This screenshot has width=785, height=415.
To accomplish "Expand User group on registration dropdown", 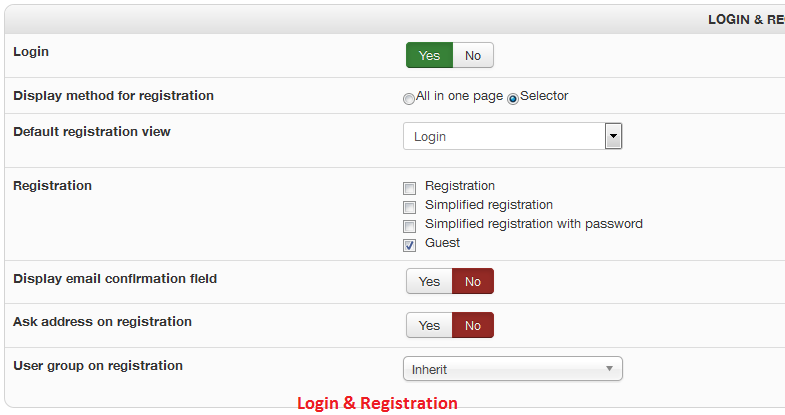I will 512,369.
